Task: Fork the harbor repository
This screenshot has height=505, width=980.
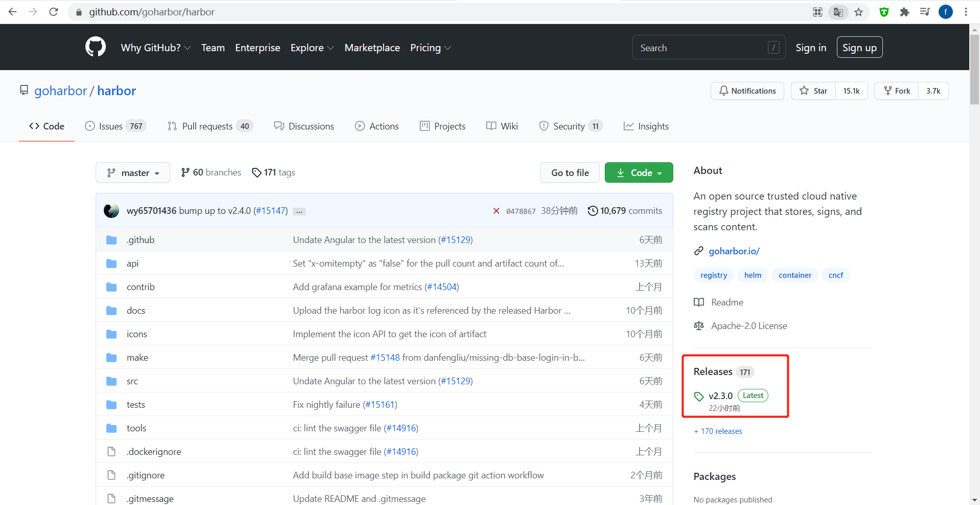Action: (x=897, y=91)
